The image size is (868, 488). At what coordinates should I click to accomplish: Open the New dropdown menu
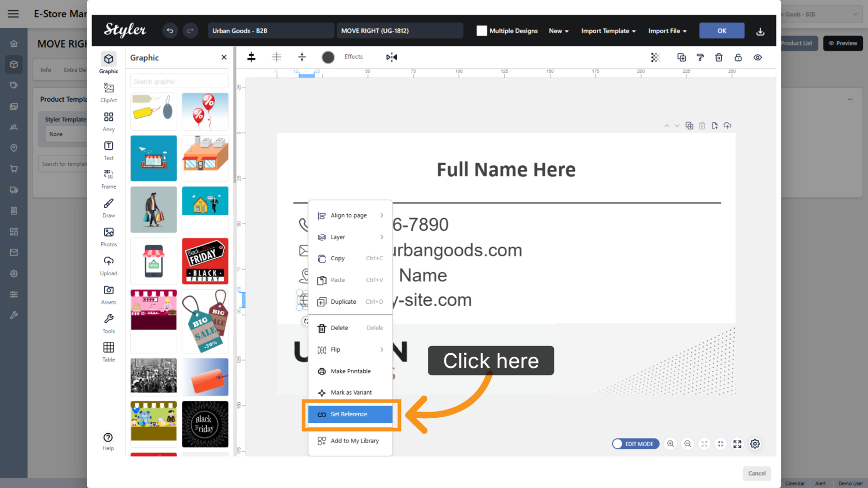click(x=559, y=31)
